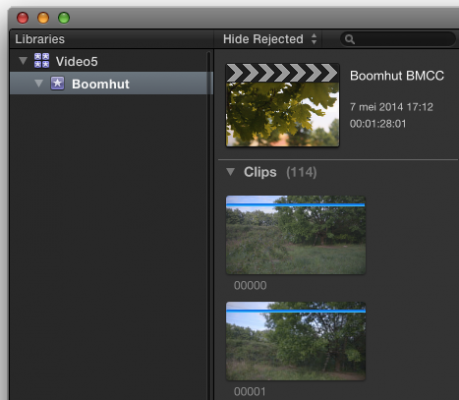Click the blue marked range bar on clip 00001
Screen dimensions: 459x400
[296, 311]
